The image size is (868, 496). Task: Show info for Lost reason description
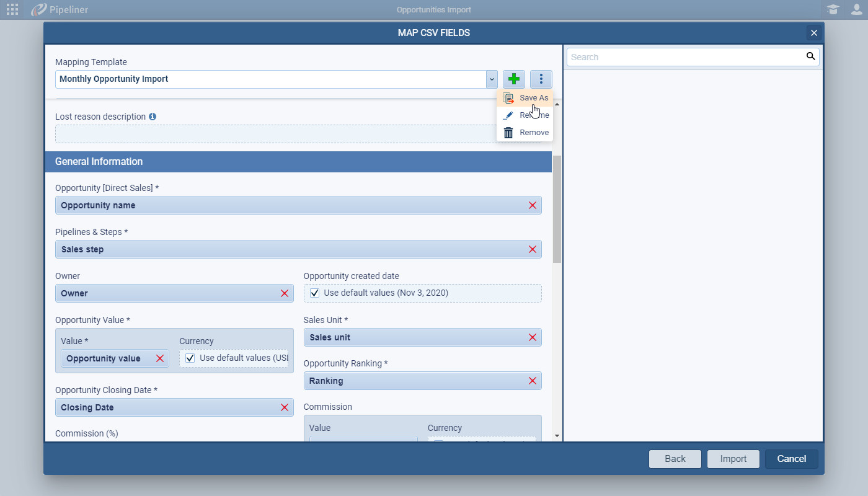coord(153,117)
